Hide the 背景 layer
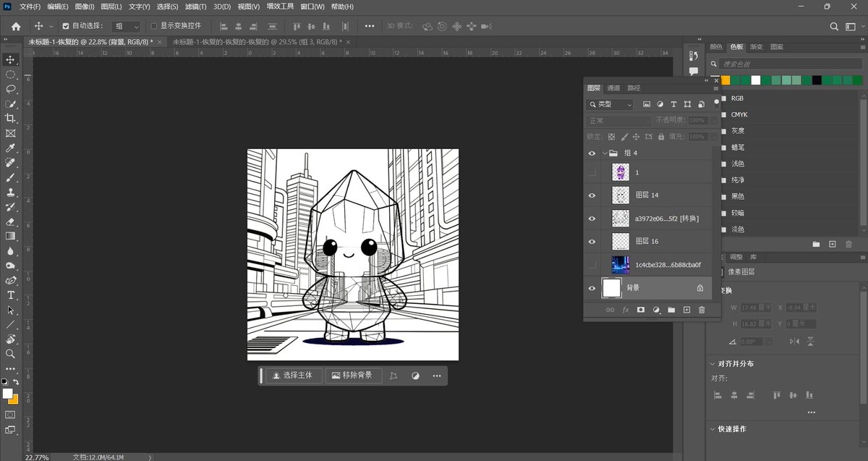This screenshot has height=461, width=868. coord(592,288)
